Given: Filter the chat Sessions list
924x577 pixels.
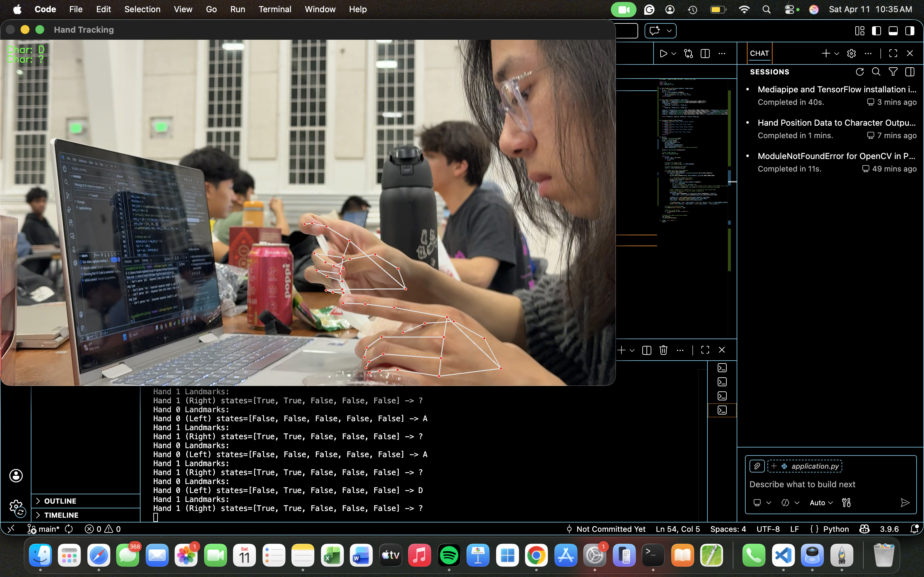Looking at the screenshot, I should pos(893,72).
